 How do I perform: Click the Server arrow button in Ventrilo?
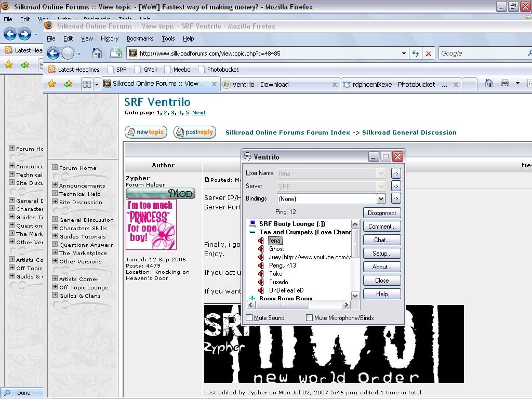[396, 186]
